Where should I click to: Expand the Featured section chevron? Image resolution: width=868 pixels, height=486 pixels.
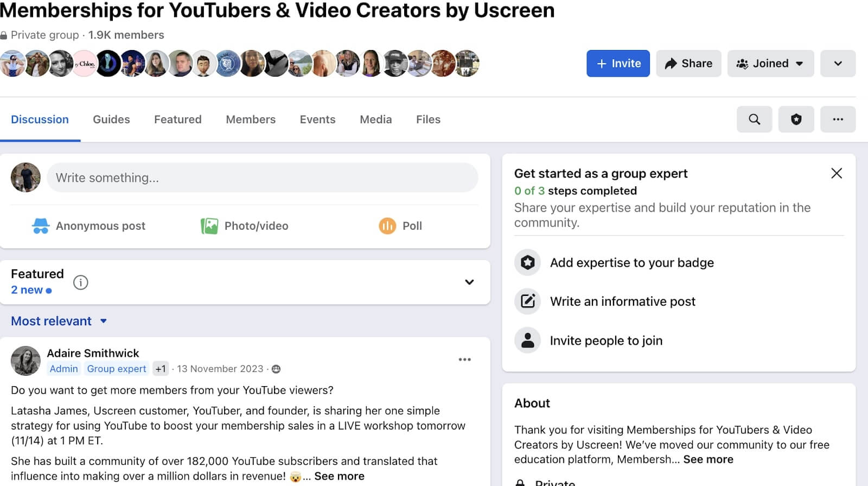point(469,282)
